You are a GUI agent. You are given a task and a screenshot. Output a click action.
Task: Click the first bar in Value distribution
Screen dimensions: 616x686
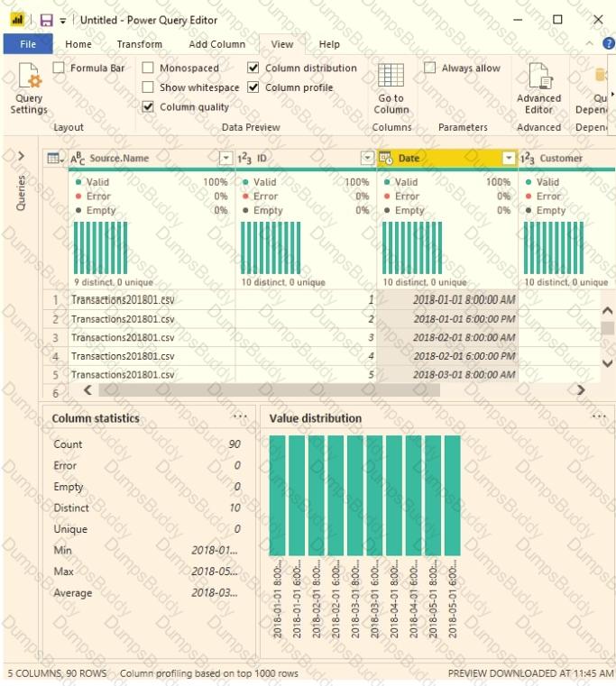(277, 496)
